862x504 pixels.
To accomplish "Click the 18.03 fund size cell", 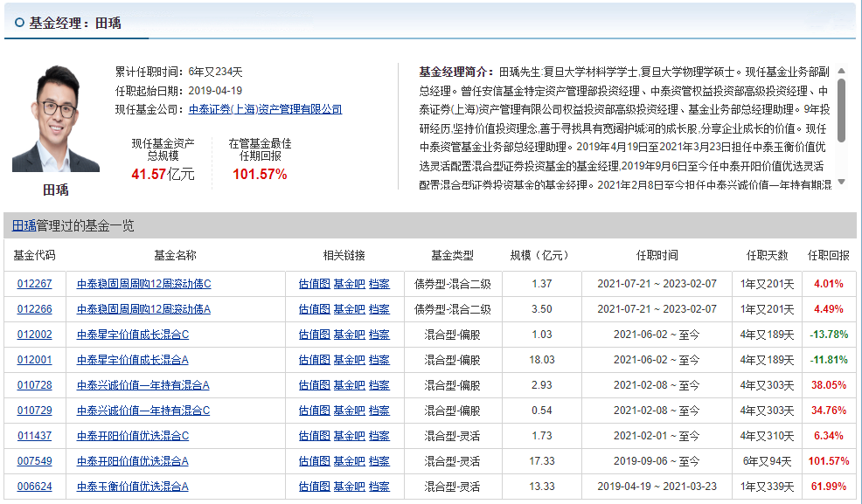I will [x=541, y=360].
